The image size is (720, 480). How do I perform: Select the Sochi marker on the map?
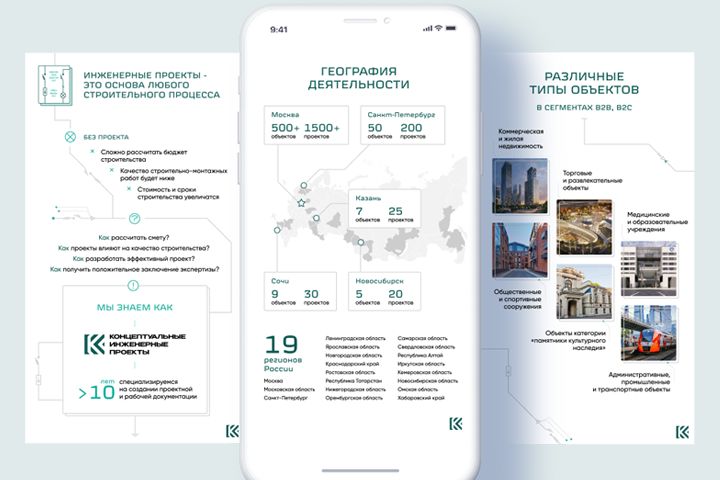[x=277, y=230]
